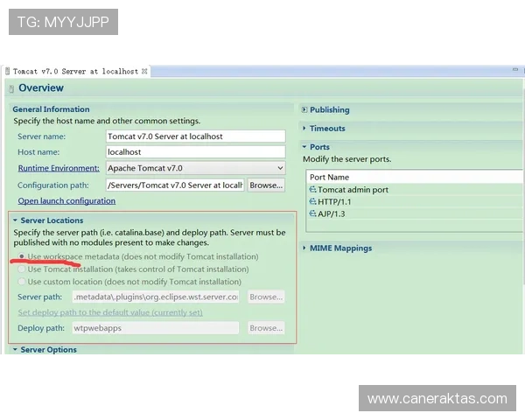Screen dimensions: 525x420
Task: Edit the Host name field
Action: [x=195, y=152]
